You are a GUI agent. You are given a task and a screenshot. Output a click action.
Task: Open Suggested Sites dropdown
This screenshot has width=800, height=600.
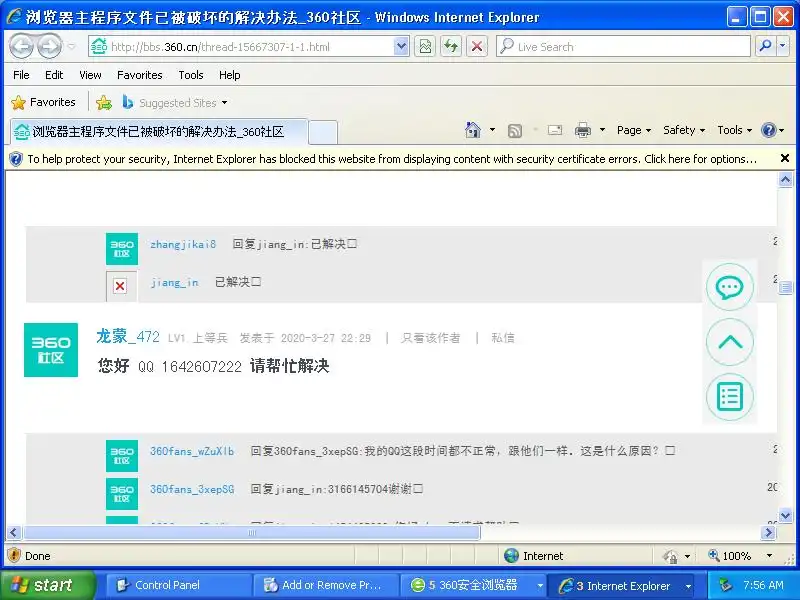coord(174,103)
